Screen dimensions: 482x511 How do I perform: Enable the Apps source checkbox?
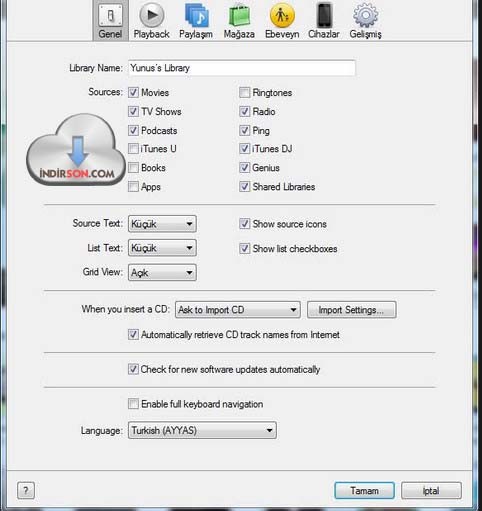click(133, 187)
